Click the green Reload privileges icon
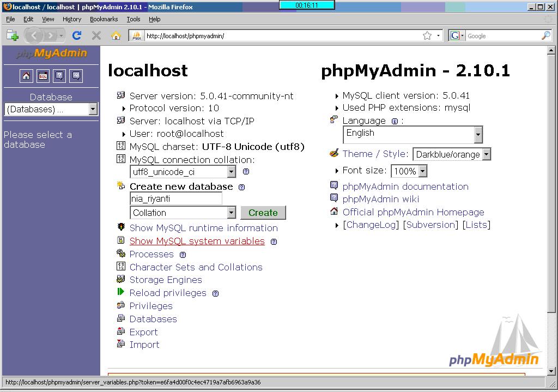Viewport: 558px width, 392px height. coord(120,292)
